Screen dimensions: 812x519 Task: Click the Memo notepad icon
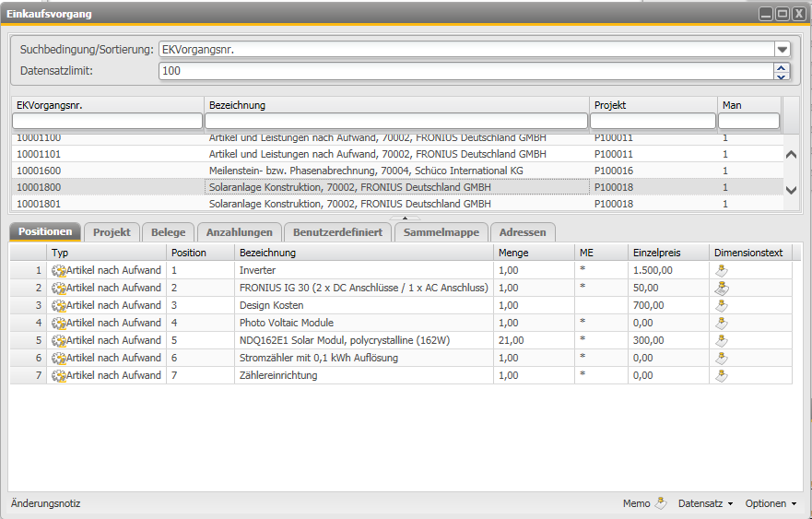[660, 503]
